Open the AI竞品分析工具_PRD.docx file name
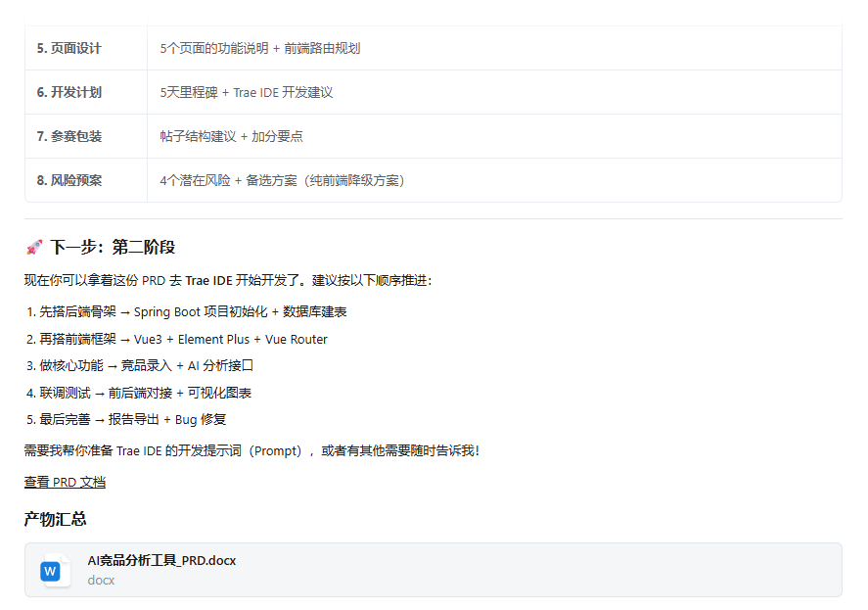Viewport: 868px width, 610px height. tap(161, 560)
